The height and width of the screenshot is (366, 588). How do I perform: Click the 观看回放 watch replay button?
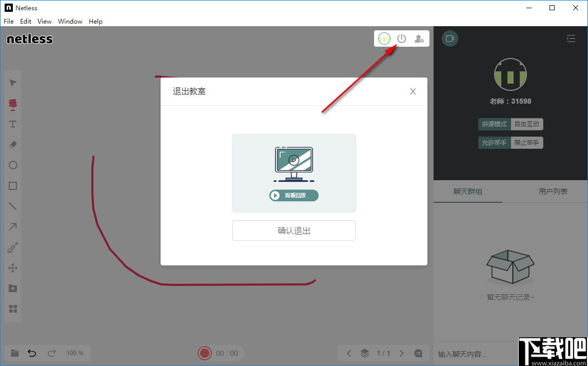[x=294, y=196]
